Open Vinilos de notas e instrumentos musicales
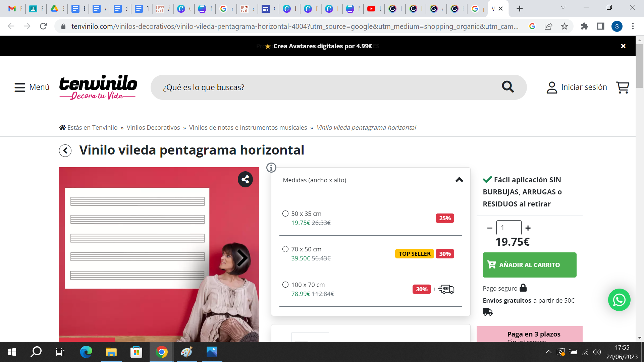The image size is (644, 362). point(248,127)
